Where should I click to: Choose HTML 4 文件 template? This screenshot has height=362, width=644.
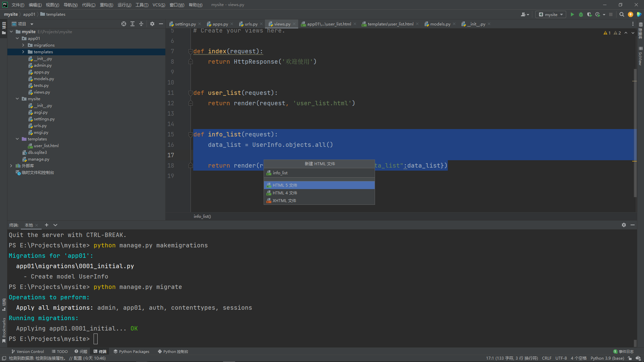click(319, 193)
